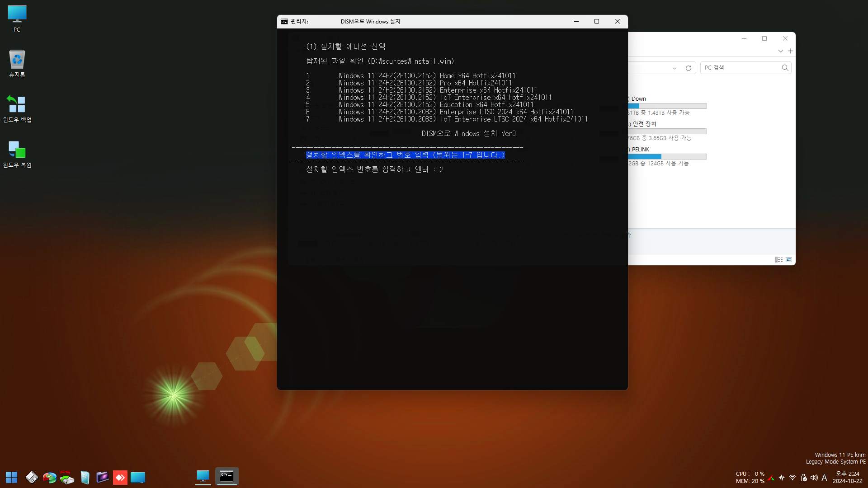
Task: Open the 휴지통 recycle bin icon
Action: coord(17,63)
